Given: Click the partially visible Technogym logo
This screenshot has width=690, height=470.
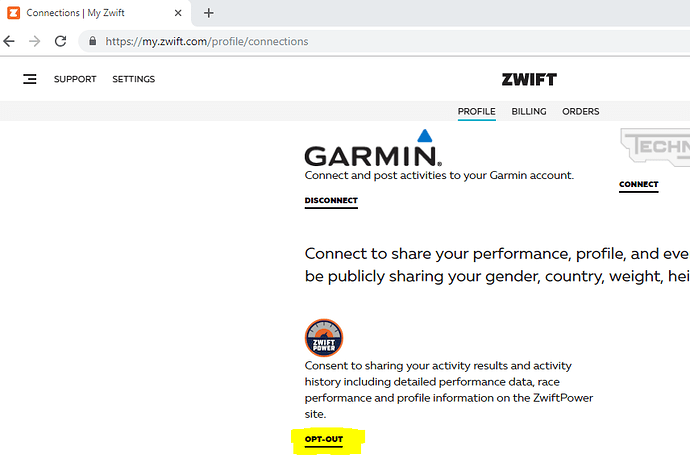Looking at the screenshot, I should [655, 147].
